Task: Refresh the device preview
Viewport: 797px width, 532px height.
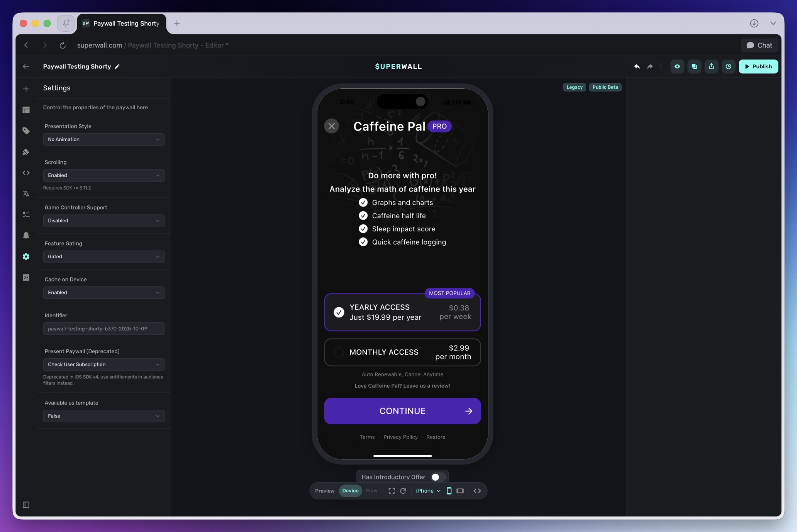Action: (x=403, y=491)
